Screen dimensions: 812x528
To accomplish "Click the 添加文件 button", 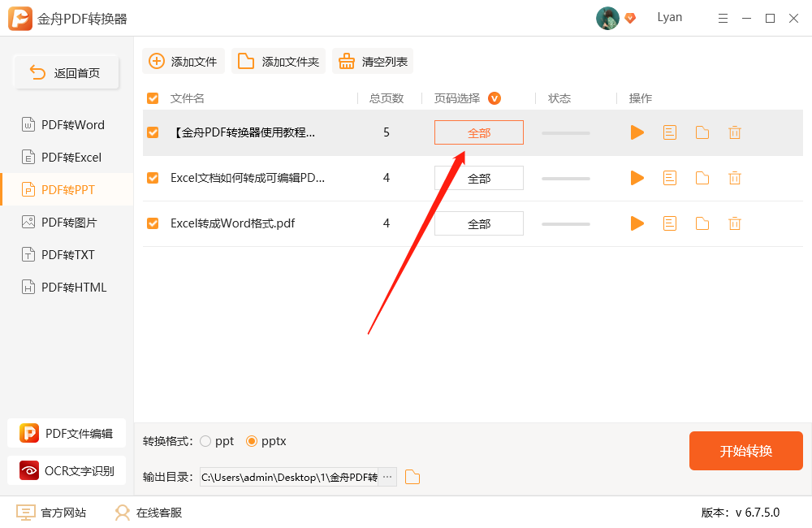I will pos(184,61).
